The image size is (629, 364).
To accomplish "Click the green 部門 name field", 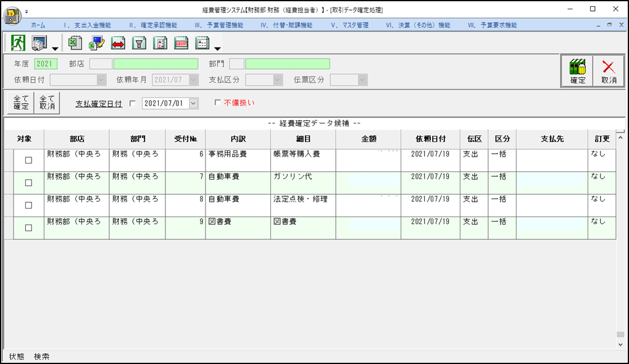I will [x=288, y=64].
